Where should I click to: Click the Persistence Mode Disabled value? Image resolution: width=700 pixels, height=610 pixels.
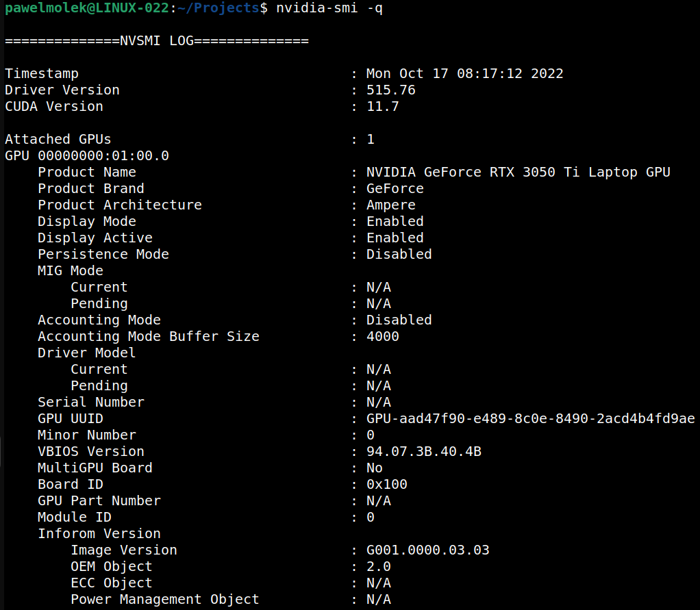point(399,254)
